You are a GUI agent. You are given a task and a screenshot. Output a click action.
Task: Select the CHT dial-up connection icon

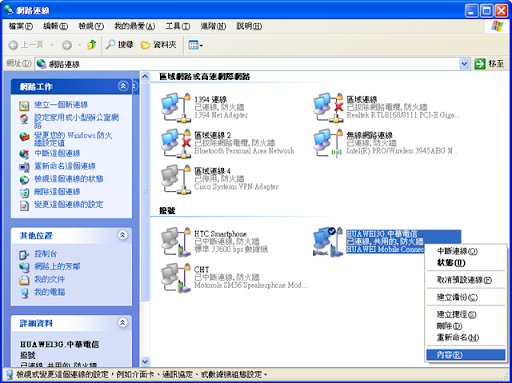(x=176, y=277)
